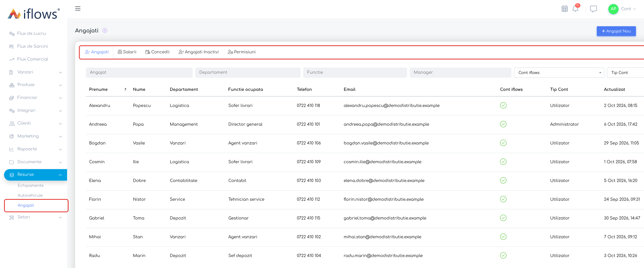
Task: Switch to the Permisiuni tab
Action: [242, 52]
